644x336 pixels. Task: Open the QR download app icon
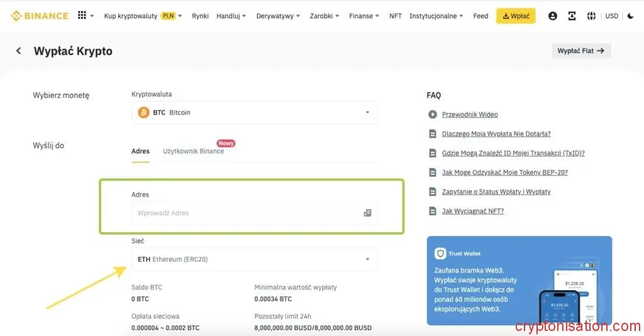572,16
